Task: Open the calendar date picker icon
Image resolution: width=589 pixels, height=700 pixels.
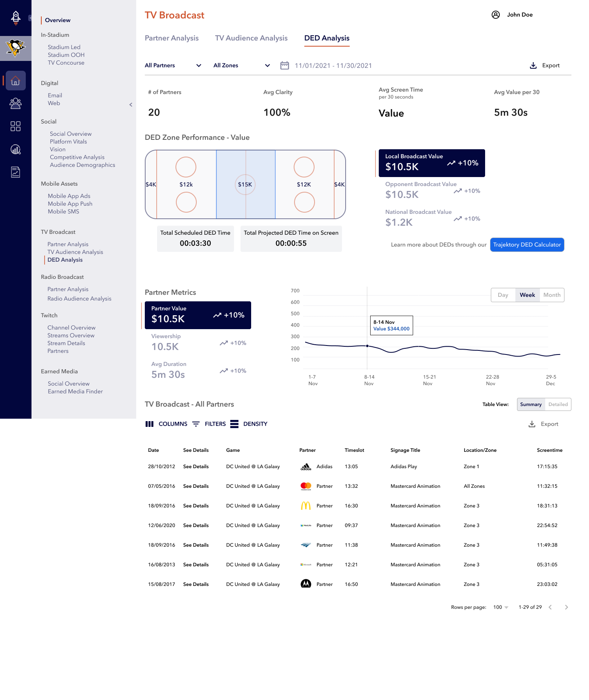Action: [285, 65]
